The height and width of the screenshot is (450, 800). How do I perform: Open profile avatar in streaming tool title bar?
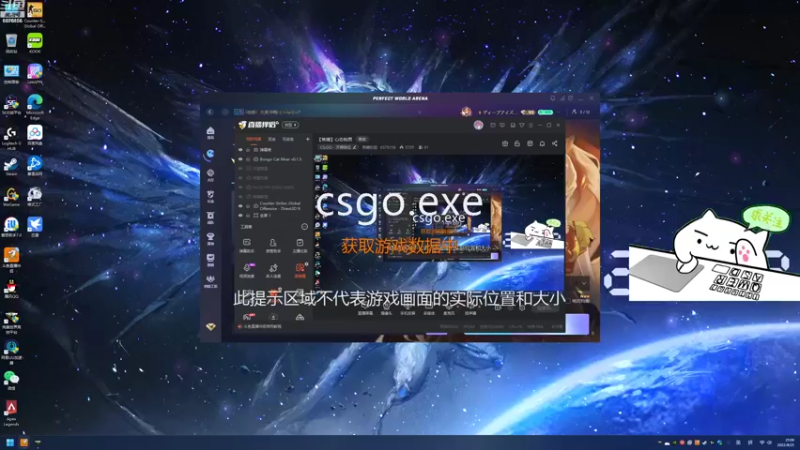pos(478,125)
